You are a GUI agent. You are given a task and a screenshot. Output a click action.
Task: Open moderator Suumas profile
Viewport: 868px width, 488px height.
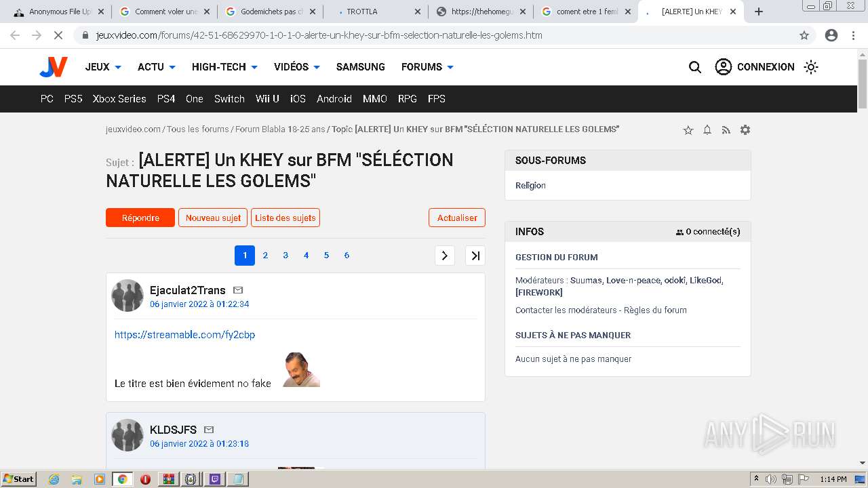point(586,281)
